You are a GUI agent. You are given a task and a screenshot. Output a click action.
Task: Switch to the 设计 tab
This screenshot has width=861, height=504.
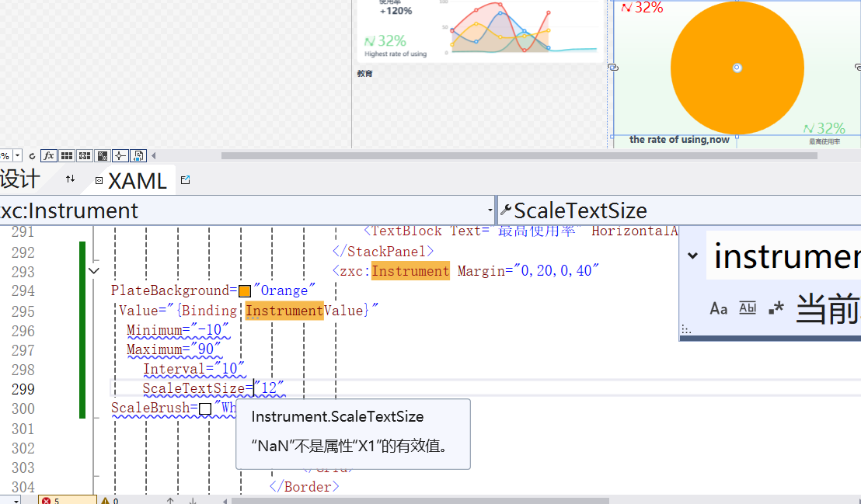point(20,179)
